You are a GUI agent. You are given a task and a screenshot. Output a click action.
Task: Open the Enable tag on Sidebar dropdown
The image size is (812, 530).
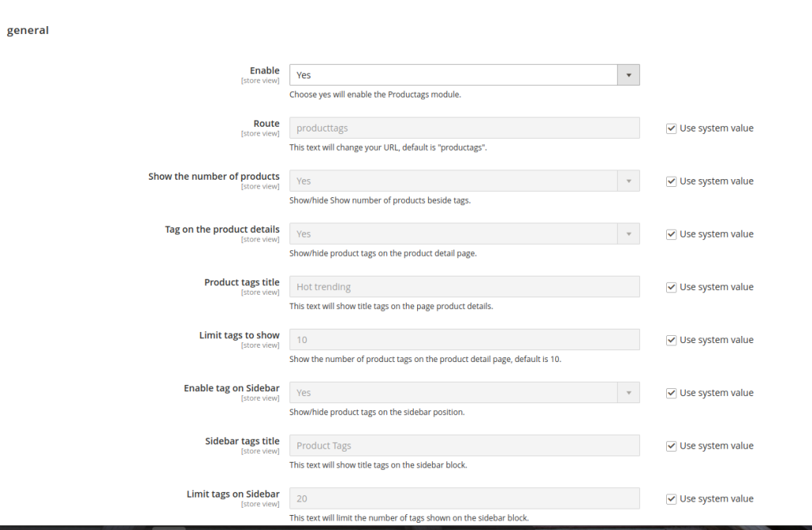[464, 393]
